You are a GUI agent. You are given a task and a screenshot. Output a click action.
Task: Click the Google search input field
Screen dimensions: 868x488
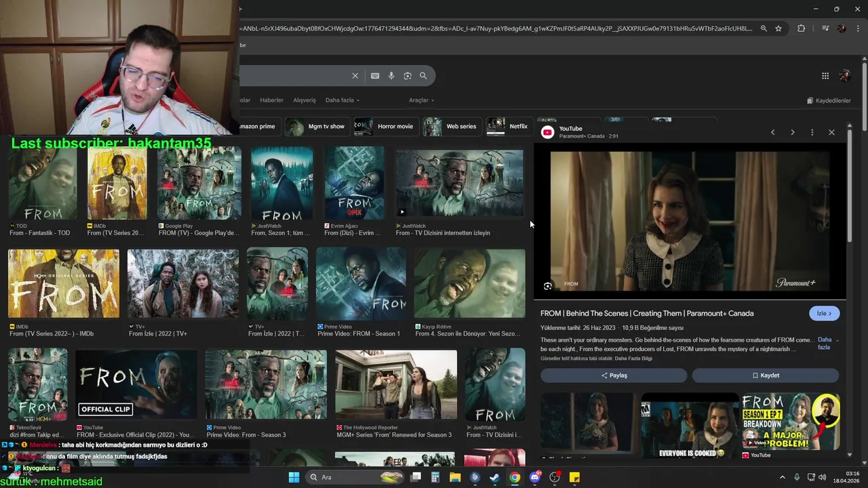pyautogui.click(x=295, y=76)
